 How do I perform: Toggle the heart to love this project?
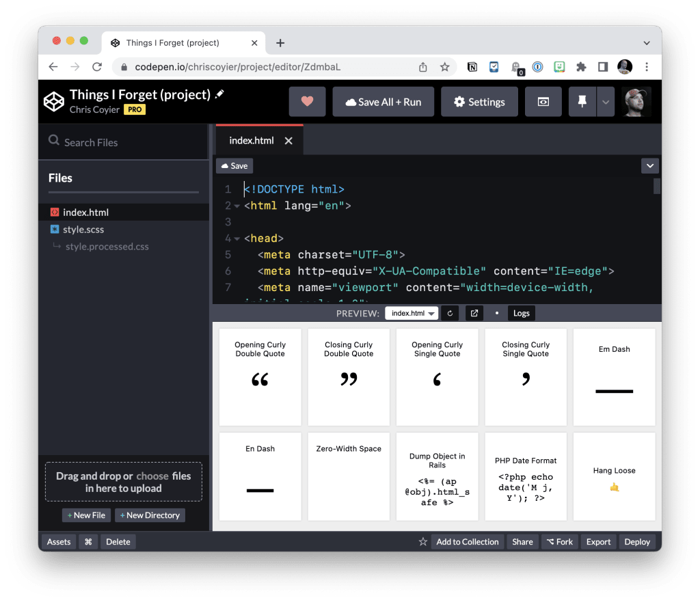(307, 101)
